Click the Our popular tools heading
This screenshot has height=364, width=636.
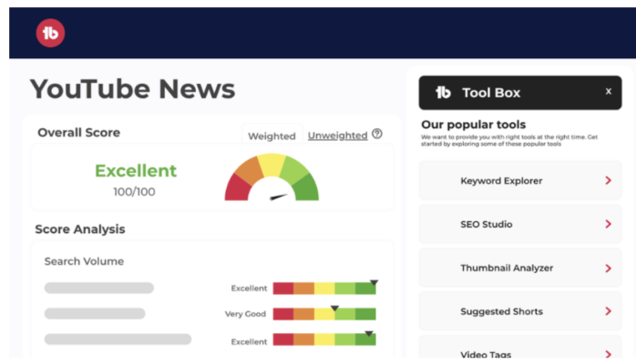(x=473, y=125)
